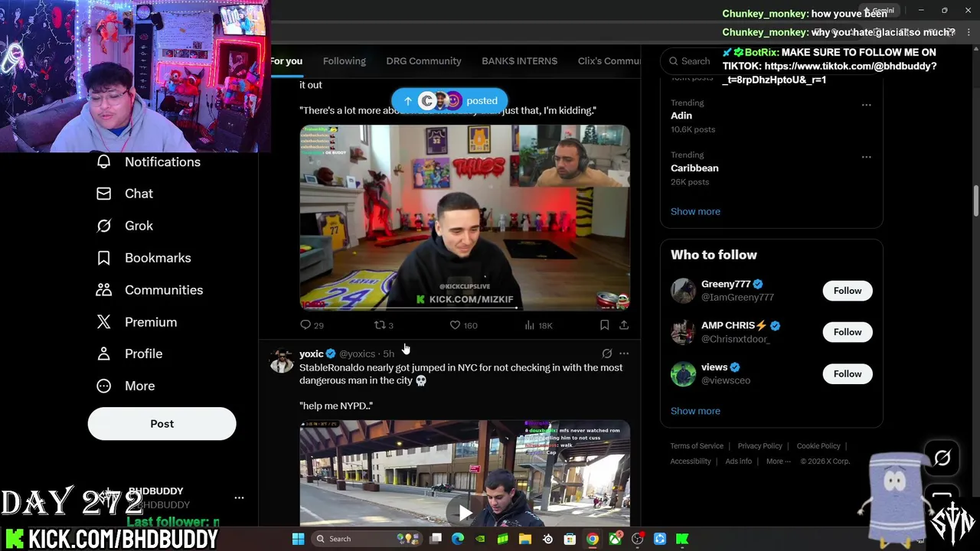The width and height of the screenshot is (980, 551).
Task: Switch to Chrome on the taskbar
Action: click(x=593, y=539)
